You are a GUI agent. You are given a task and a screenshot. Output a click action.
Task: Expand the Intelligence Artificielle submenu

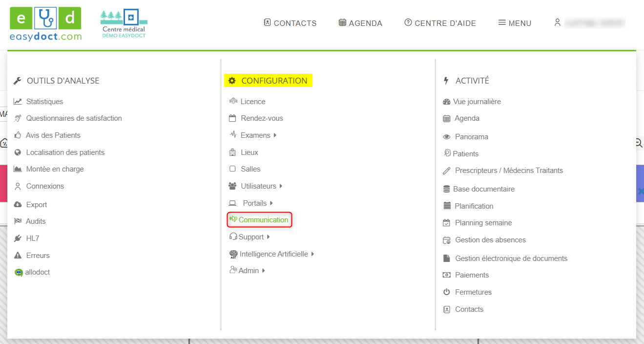[312, 254]
